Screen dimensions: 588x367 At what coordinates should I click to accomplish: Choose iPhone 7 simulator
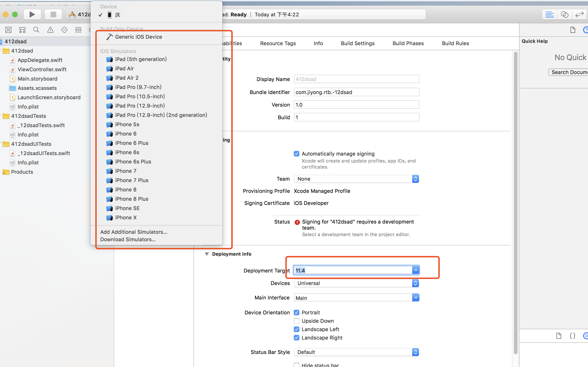pyautogui.click(x=156, y=171)
